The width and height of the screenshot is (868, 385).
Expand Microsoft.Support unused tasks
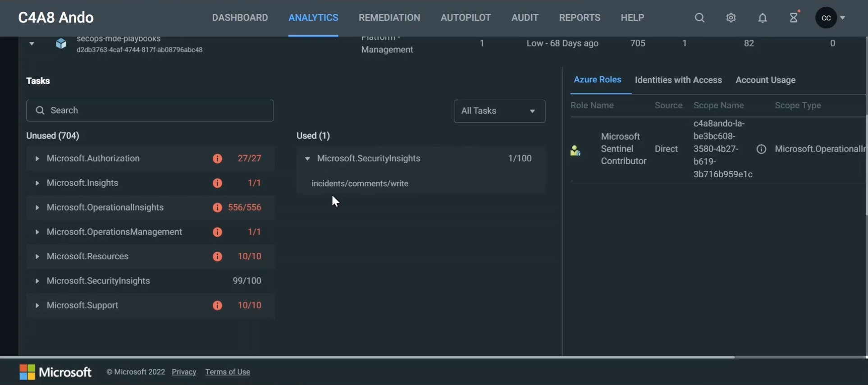pos(37,306)
